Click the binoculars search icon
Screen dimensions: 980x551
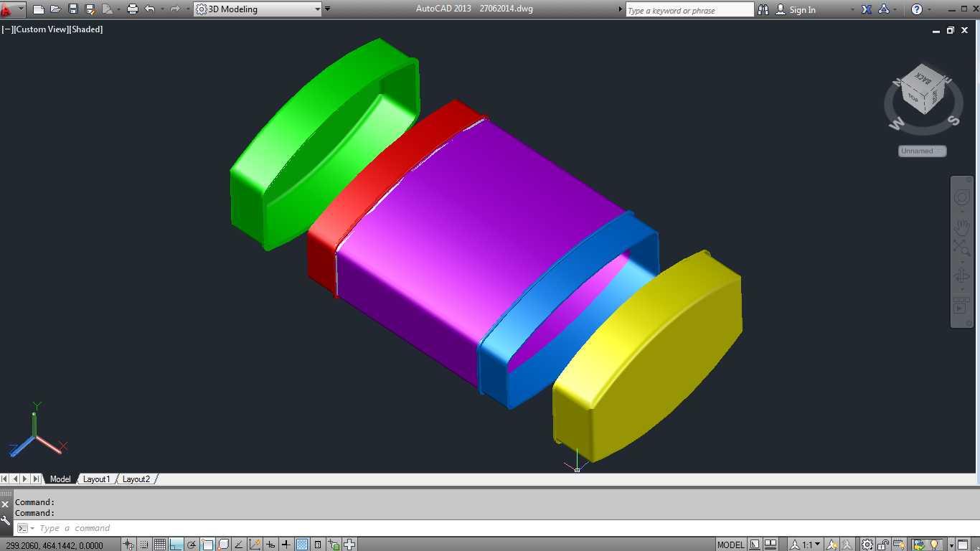[763, 9]
